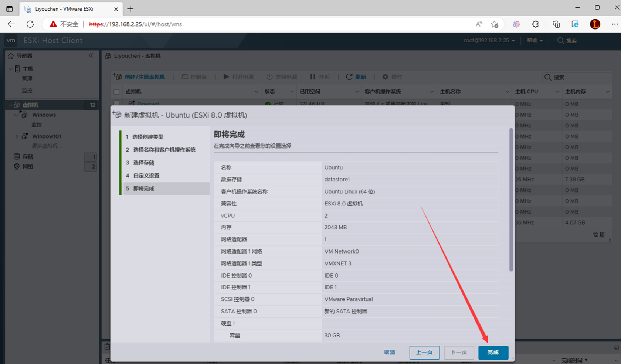Open the root@192.168.2.25 user dropdown
Viewport: 621px width, 364px height.
489,40
